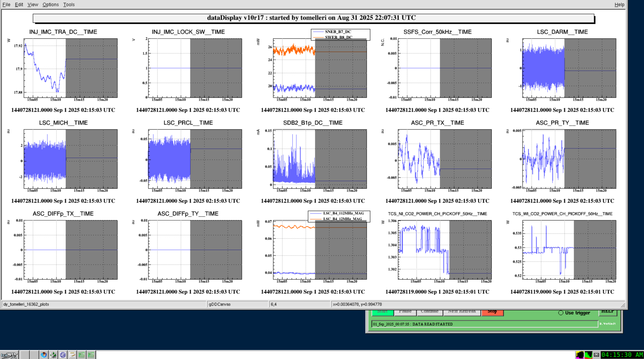Click the HELP button in control panel

tap(607, 312)
